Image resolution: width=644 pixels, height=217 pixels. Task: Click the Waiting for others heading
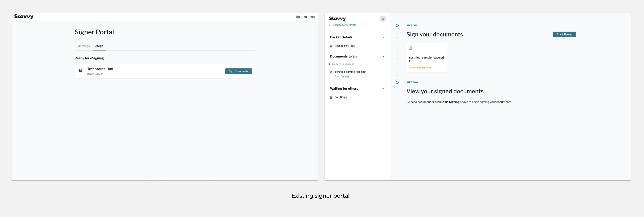[x=344, y=89]
